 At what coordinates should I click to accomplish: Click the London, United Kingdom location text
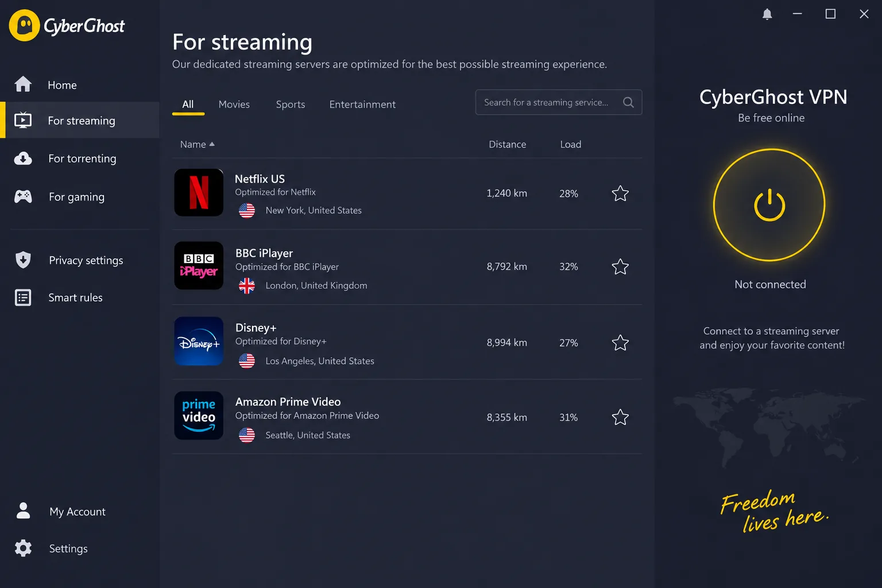point(316,285)
